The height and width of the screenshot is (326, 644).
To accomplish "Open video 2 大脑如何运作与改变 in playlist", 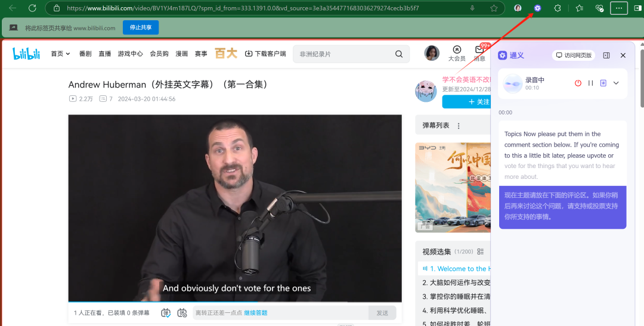I will (456, 282).
